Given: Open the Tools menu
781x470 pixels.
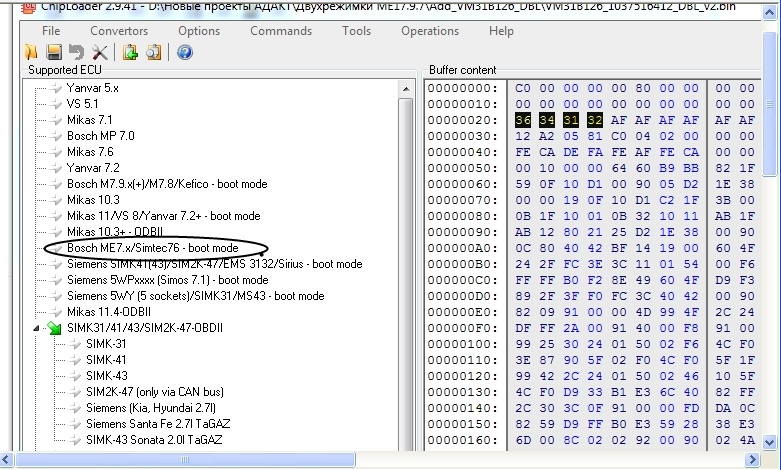Looking at the screenshot, I should (x=356, y=31).
